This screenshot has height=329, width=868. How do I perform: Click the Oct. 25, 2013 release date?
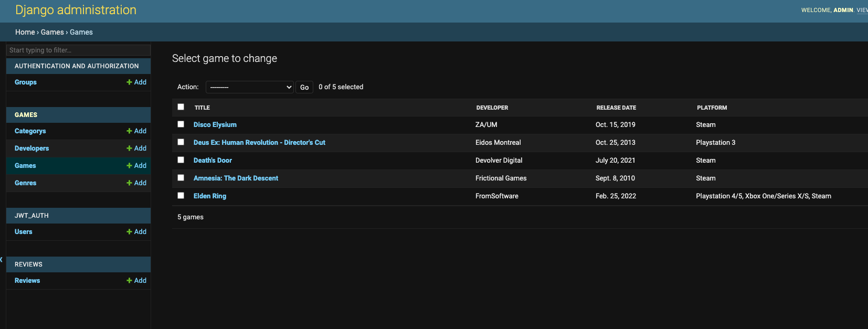(x=616, y=143)
